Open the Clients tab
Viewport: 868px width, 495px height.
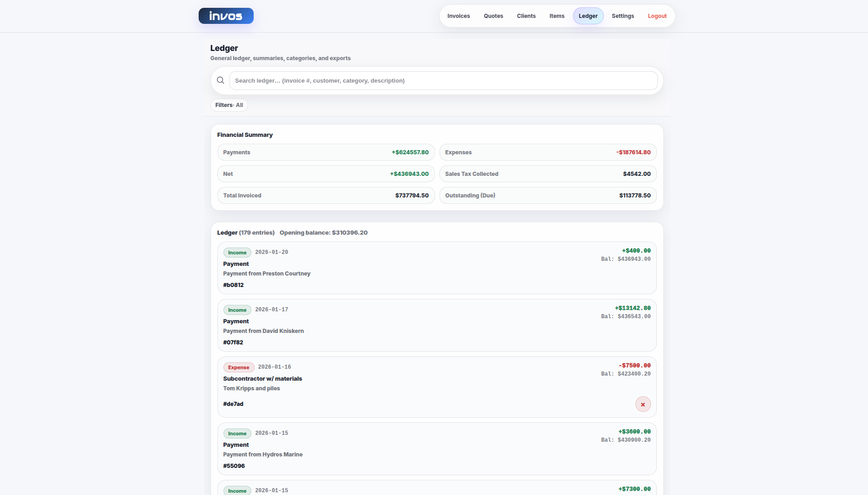pyautogui.click(x=526, y=16)
